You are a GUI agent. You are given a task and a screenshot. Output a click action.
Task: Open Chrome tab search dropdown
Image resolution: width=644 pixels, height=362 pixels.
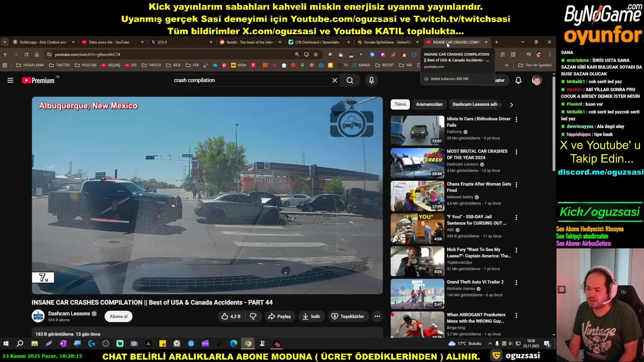(5, 42)
